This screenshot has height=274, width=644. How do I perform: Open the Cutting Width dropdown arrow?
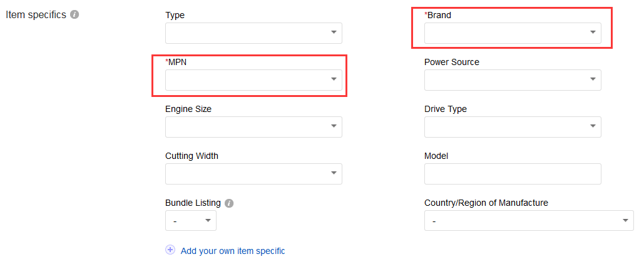pos(334,173)
